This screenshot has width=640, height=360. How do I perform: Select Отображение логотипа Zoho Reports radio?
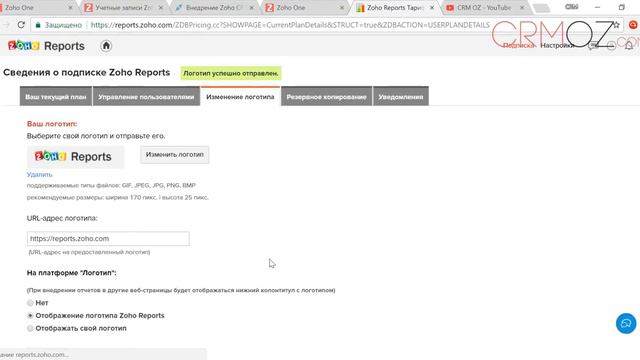coord(30,316)
